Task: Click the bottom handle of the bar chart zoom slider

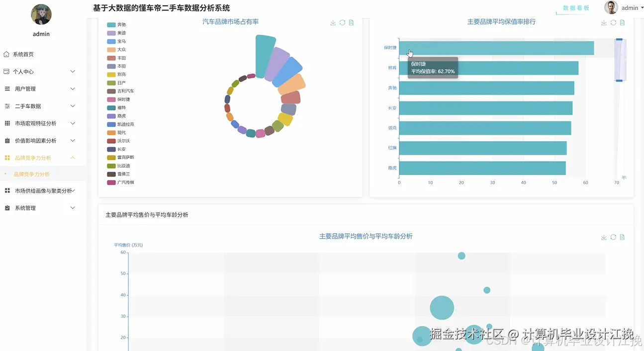Action: click(619, 80)
